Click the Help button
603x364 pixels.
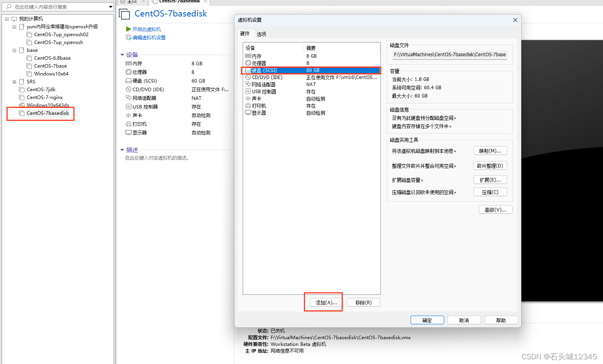click(x=501, y=320)
